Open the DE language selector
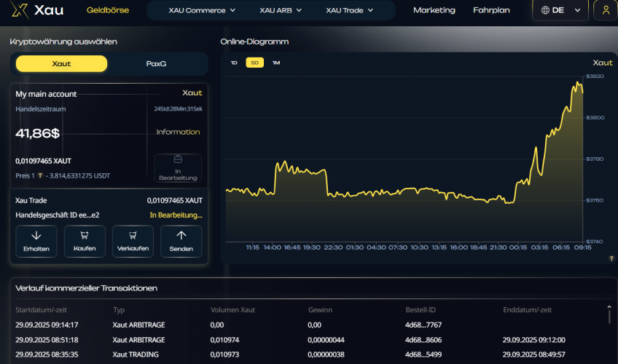 click(x=560, y=10)
